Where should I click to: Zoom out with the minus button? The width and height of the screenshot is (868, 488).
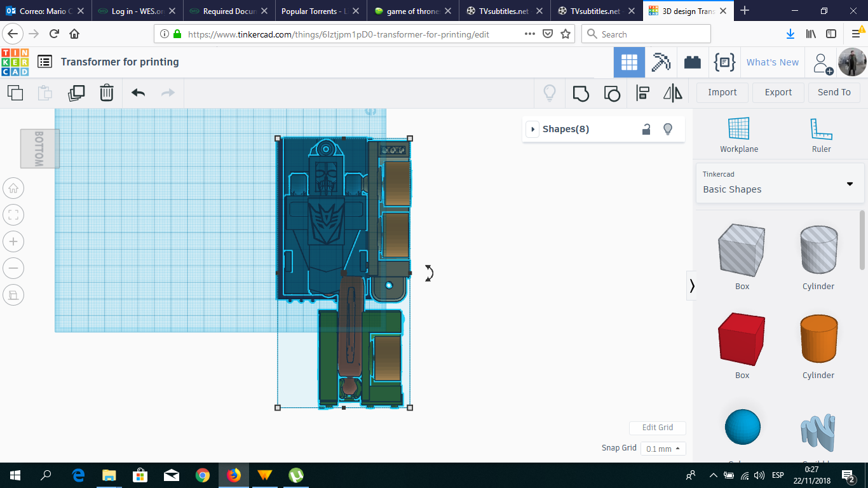pyautogui.click(x=13, y=268)
